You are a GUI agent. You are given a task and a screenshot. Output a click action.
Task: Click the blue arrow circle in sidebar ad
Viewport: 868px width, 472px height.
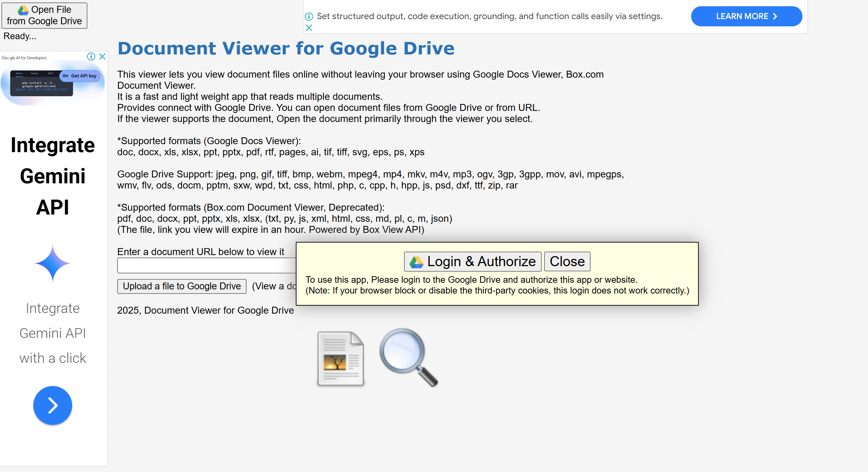click(x=53, y=405)
